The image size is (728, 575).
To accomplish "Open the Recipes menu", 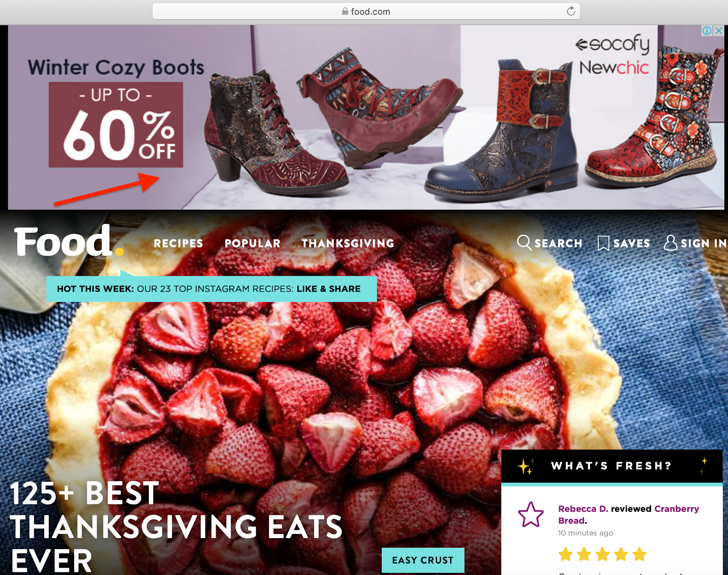I will point(178,243).
